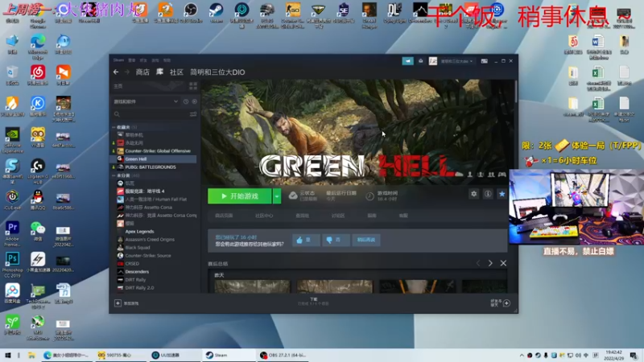Select Counter-Strike: Source in library

click(148, 255)
